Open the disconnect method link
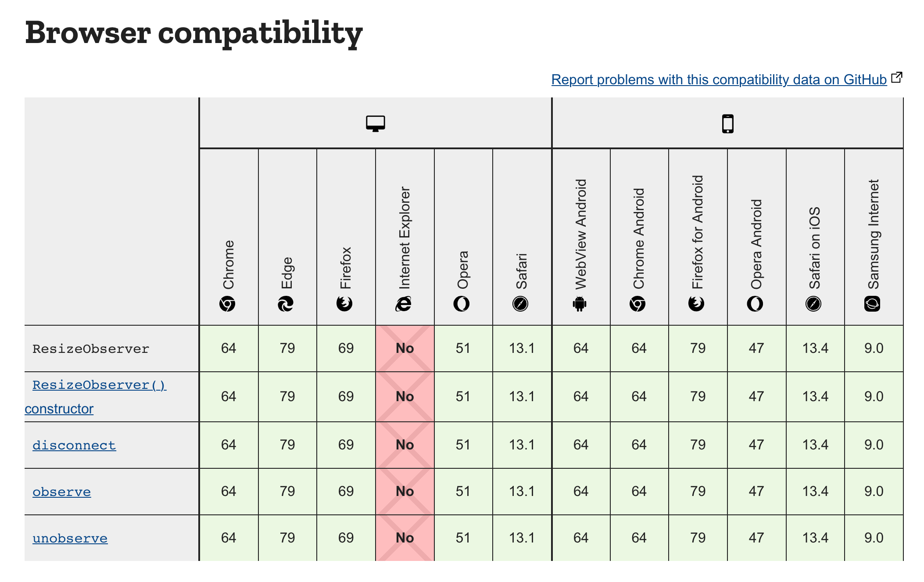Screen dimensions: 924x582 click(x=74, y=445)
